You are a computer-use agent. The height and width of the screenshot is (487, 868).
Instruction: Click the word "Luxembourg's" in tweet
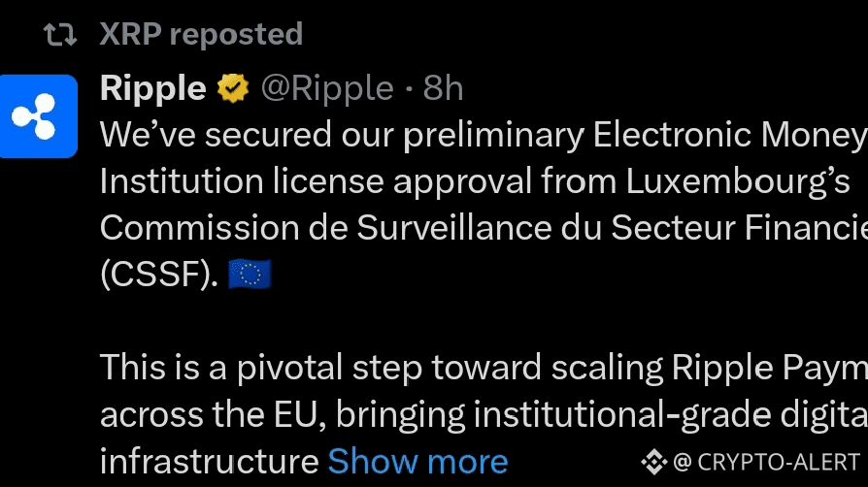click(x=738, y=181)
